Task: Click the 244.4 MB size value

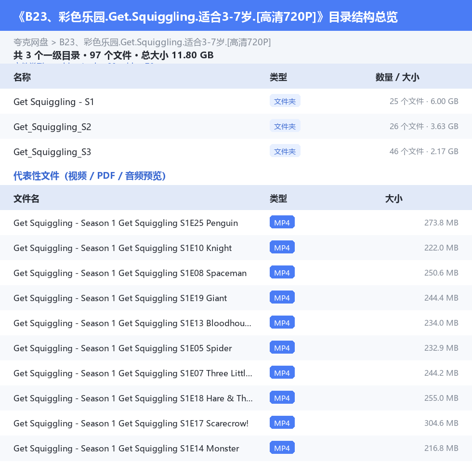Action: (x=441, y=298)
